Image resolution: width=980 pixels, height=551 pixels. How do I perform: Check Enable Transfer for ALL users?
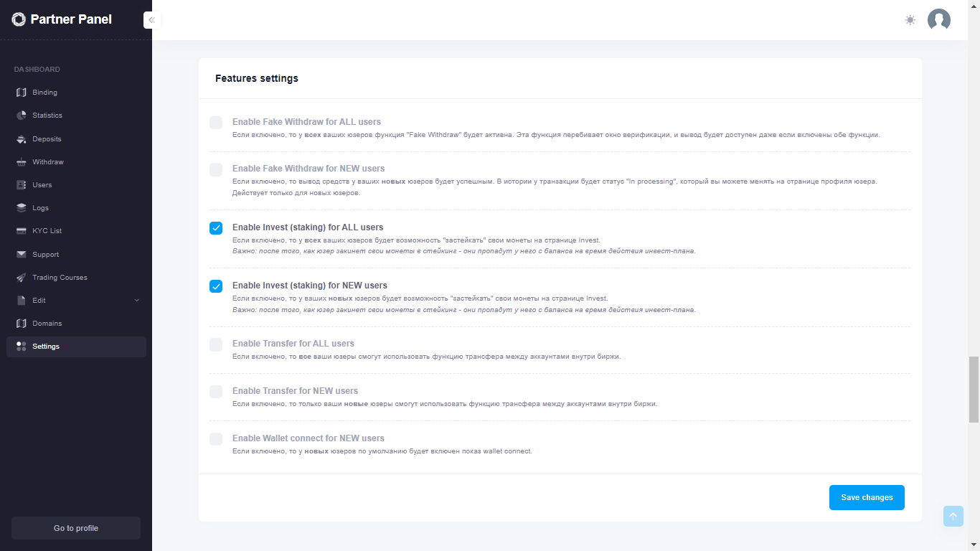pos(216,344)
